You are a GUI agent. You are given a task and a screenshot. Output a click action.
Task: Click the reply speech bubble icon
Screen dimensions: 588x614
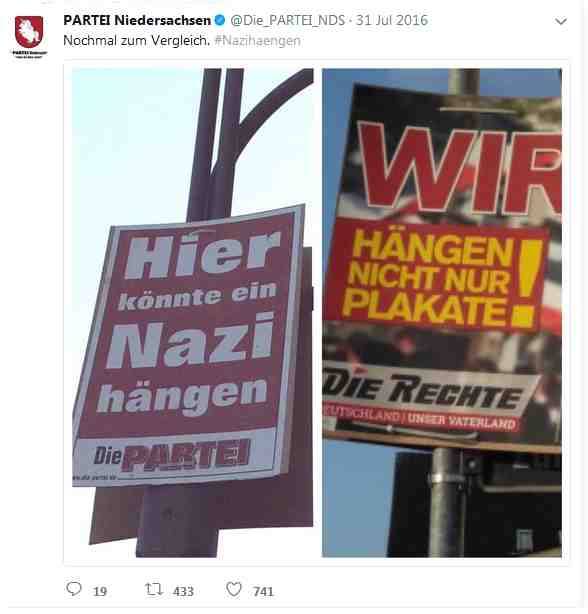pos(74,589)
